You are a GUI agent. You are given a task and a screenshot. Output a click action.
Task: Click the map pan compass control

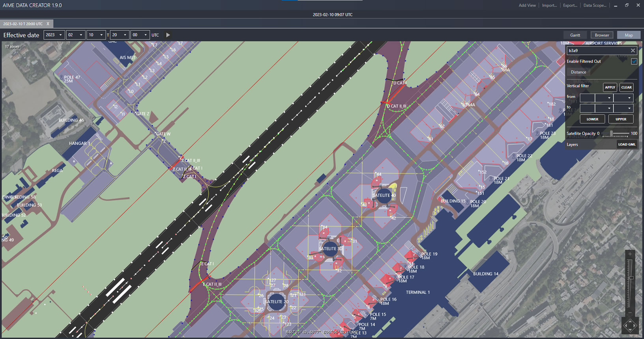(630, 326)
